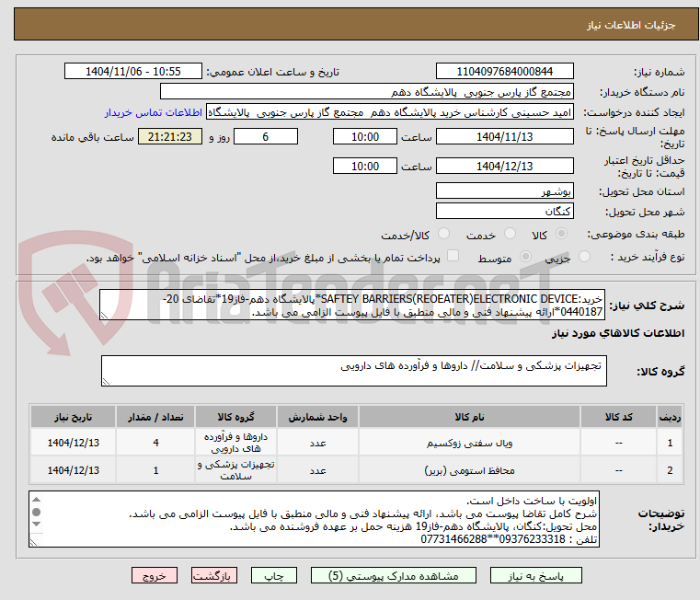
Task: Click the تعداد / مقدار column header
Action: tap(155, 417)
